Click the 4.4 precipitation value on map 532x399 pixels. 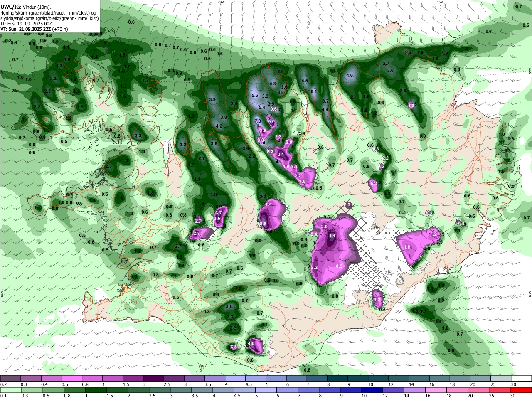[x=325, y=110]
